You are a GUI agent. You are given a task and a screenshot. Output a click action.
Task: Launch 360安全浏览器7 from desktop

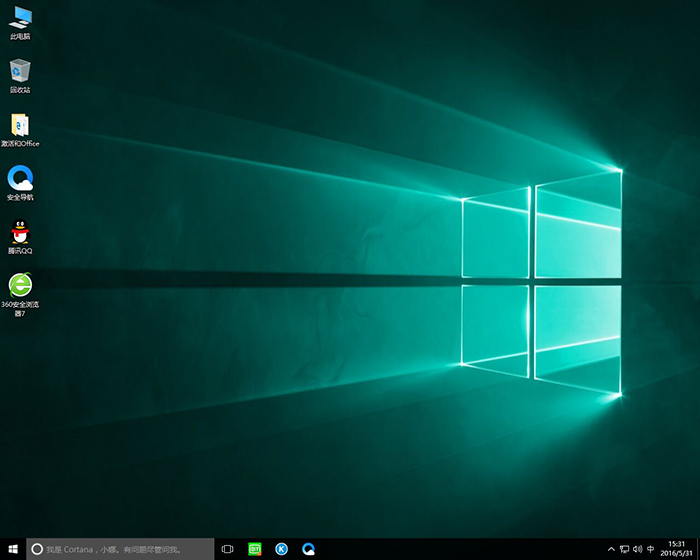coord(20,286)
